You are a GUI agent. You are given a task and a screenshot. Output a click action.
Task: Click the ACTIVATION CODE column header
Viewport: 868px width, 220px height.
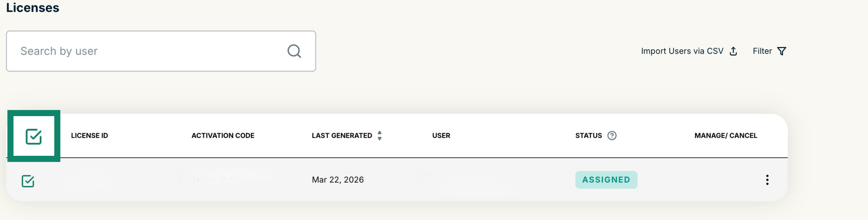[223, 136]
